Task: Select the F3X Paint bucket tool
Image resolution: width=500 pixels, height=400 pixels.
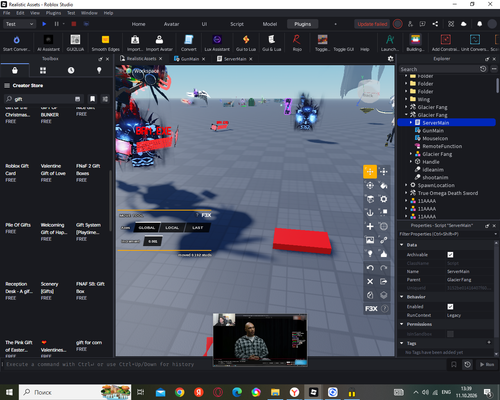Action: 384,185
